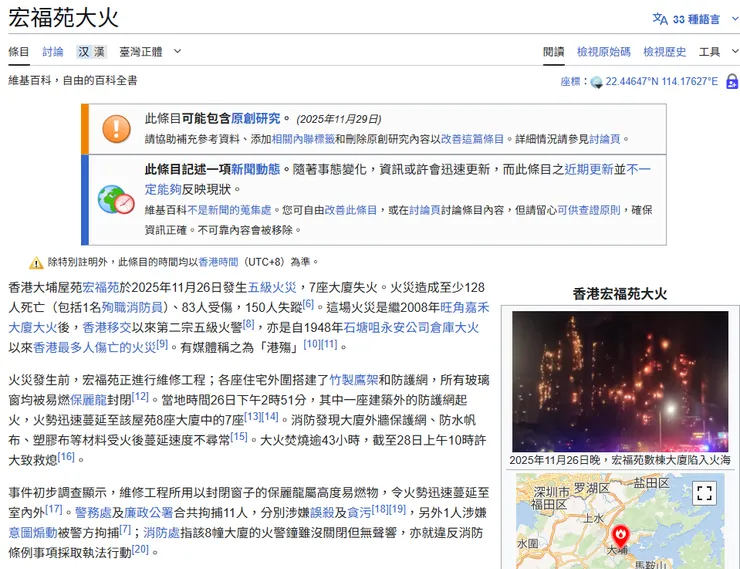Expand the 33 種語言 language list
The height and width of the screenshot is (569, 740).
696,19
